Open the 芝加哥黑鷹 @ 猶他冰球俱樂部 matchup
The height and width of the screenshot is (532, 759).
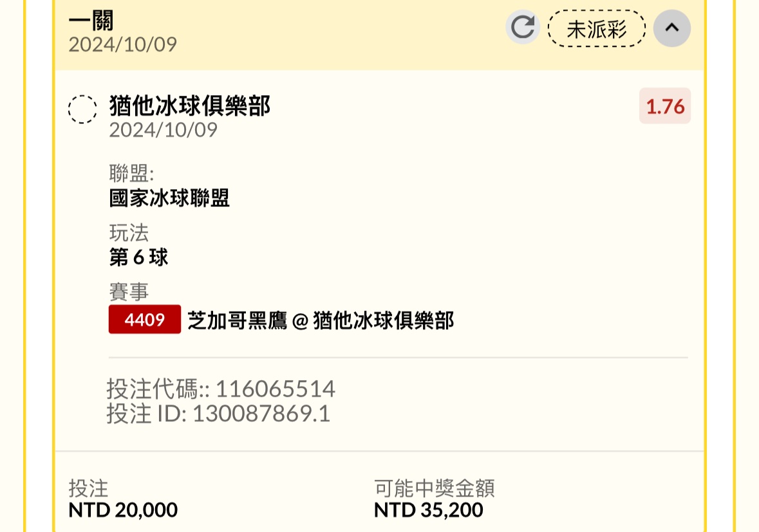point(321,320)
